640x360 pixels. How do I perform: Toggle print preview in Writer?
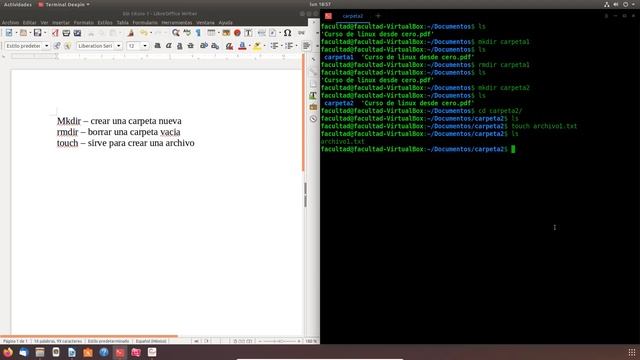tap(77, 33)
